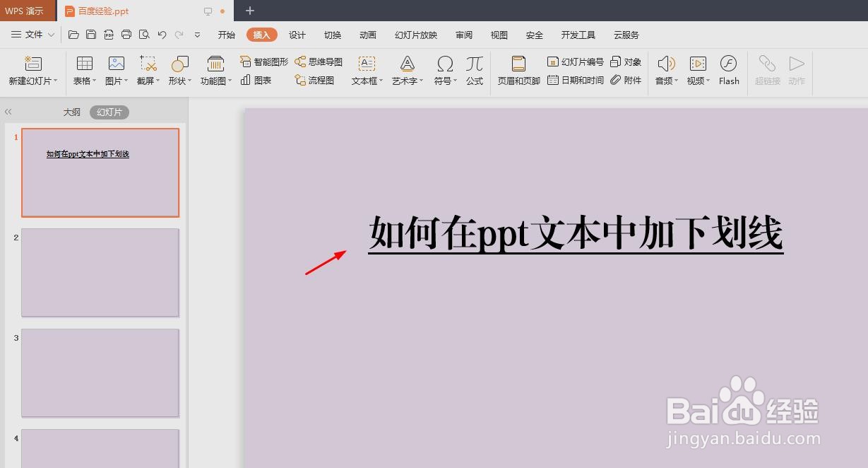Viewport: 868px width, 468px height.
Task: Click the 功能图 icon
Action: [215, 64]
